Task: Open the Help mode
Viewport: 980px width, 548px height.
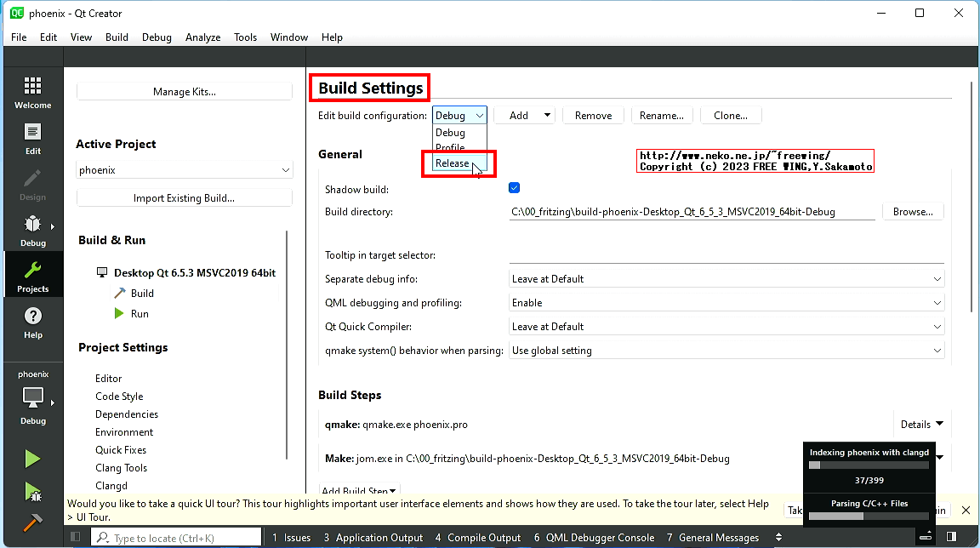Action: [x=32, y=320]
